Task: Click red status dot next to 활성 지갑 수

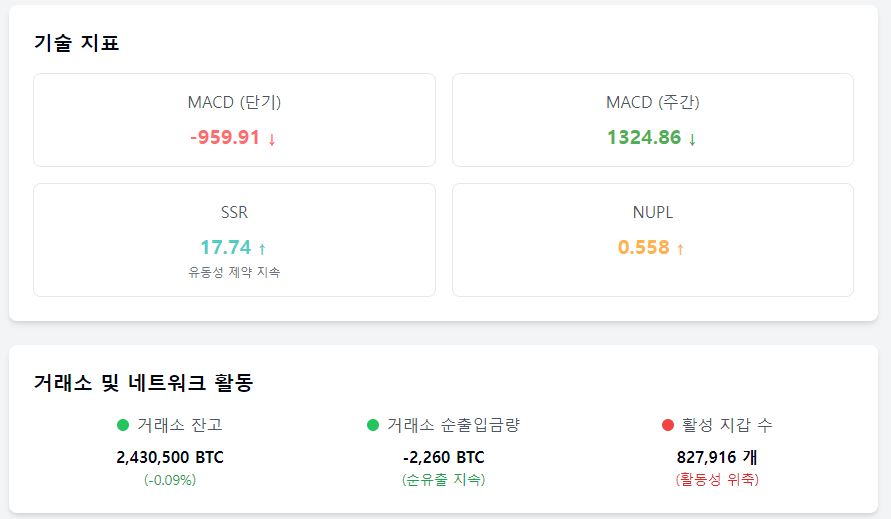Action: coord(668,425)
